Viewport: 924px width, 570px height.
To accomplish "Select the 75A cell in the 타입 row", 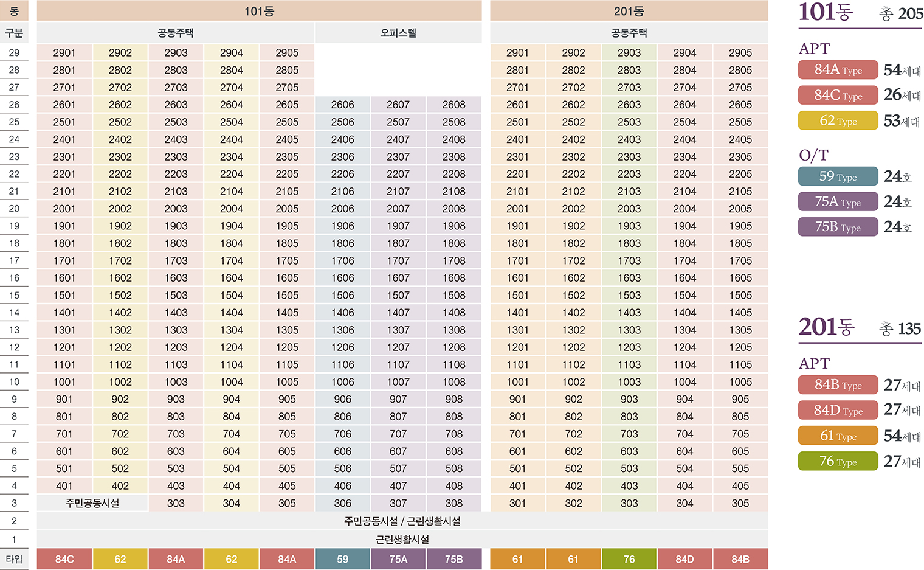I will point(398,559).
